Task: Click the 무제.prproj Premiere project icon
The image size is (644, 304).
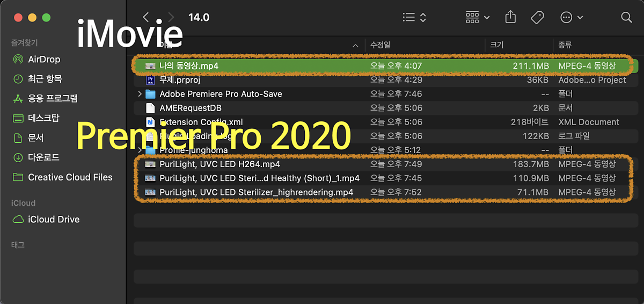Action: pyautogui.click(x=151, y=80)
